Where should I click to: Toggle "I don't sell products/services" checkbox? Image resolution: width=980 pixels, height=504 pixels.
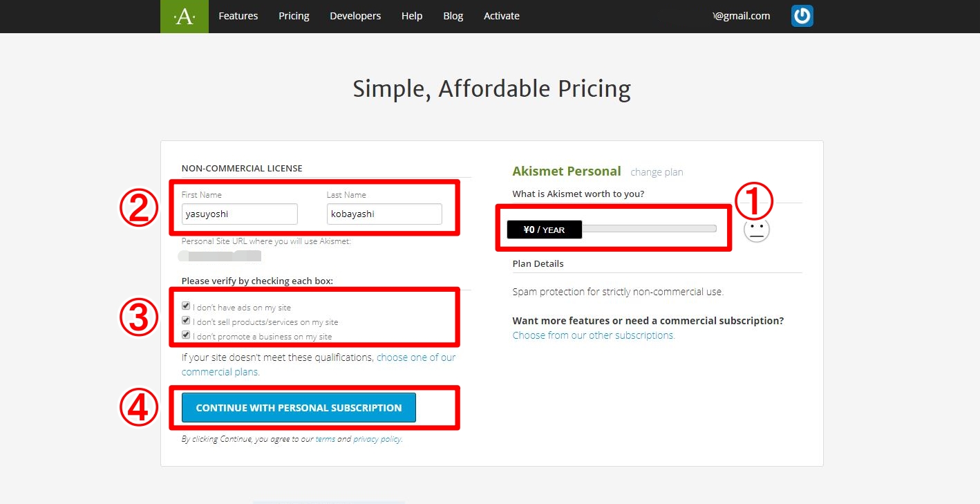[x=186, y=321]
